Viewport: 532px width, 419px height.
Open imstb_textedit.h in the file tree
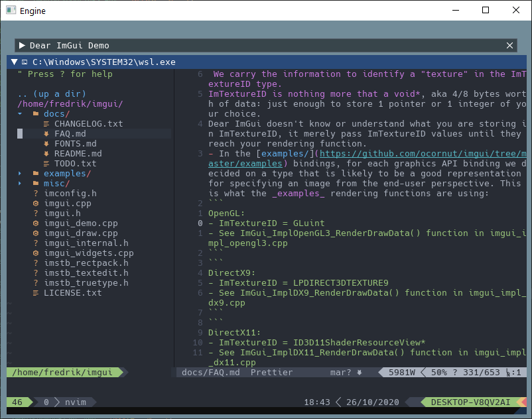click(x=86, y=273)
